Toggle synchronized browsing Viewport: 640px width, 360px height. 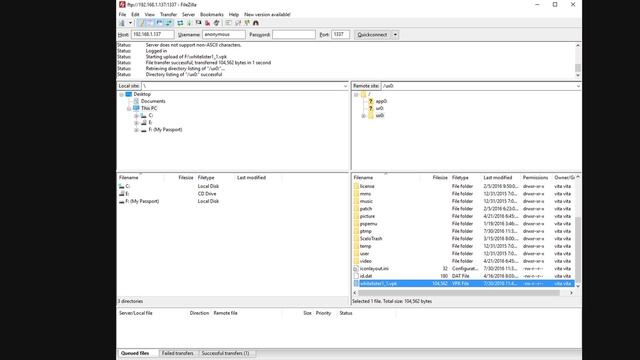[247, 23]
